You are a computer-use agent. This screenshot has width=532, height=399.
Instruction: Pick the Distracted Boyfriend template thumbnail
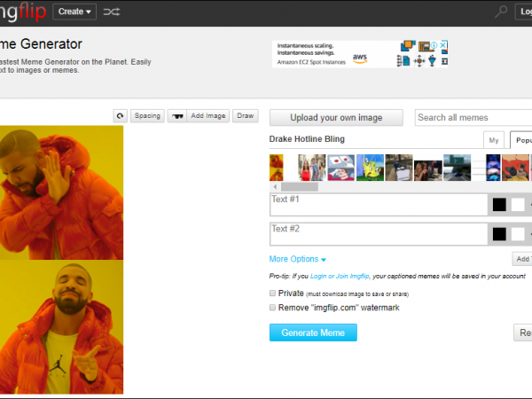point(312,168)
